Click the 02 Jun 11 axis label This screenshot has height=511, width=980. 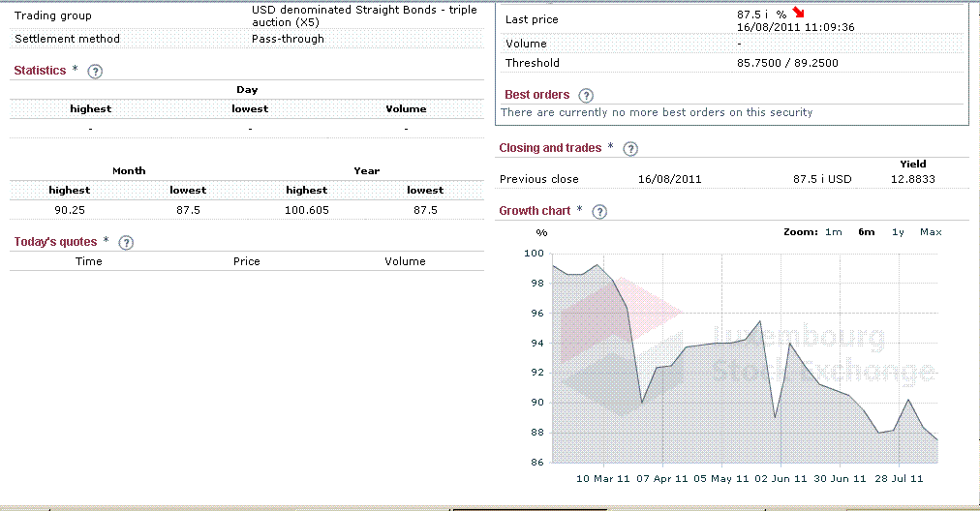point(781,478)
